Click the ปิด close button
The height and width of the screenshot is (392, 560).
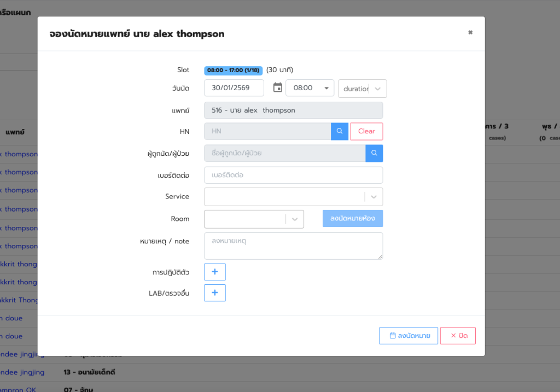pyautogui.click(x=459, y=336)
